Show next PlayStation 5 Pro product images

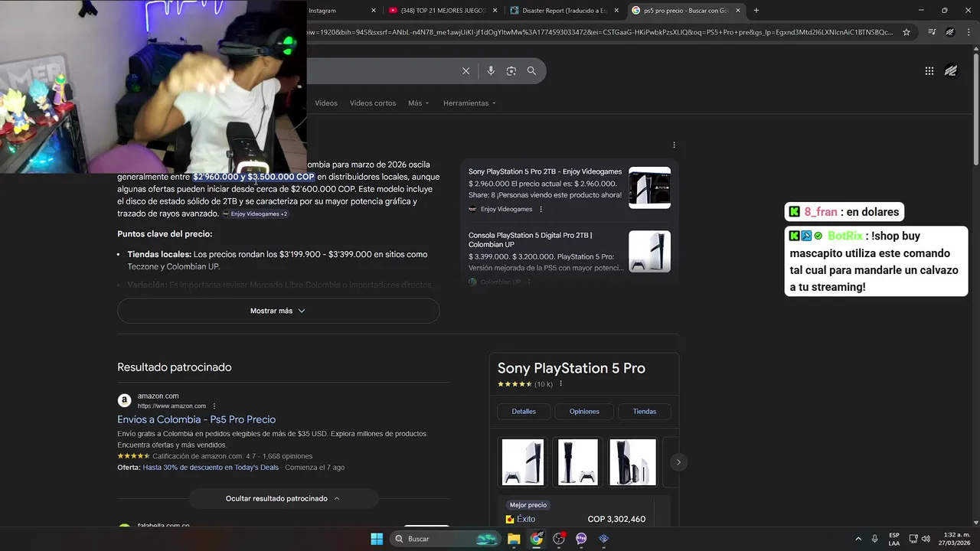pos(678,462)
